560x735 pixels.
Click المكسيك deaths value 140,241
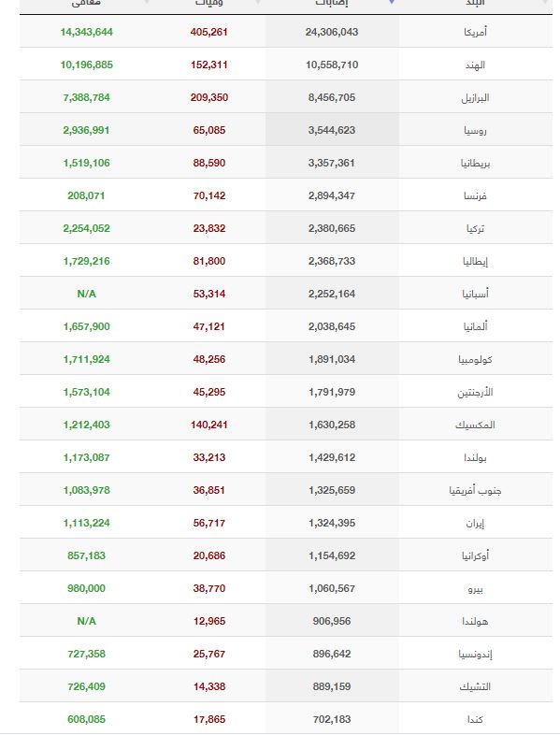tap(209, 425)
